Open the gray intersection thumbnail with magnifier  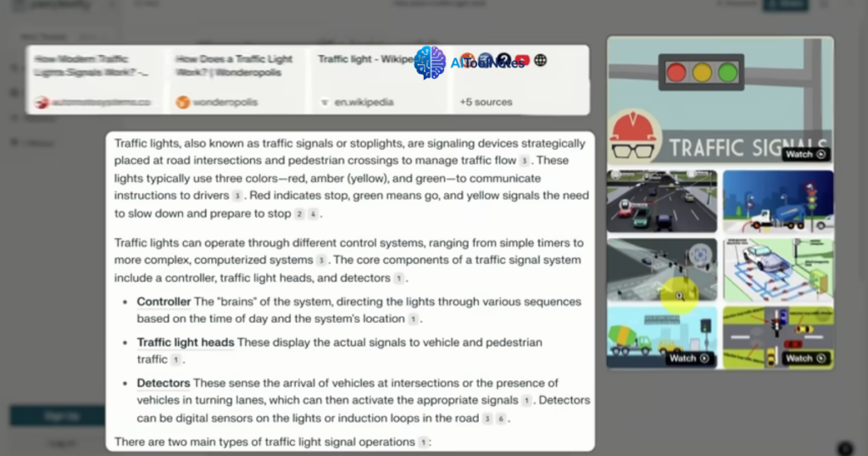tap(661, 269)
